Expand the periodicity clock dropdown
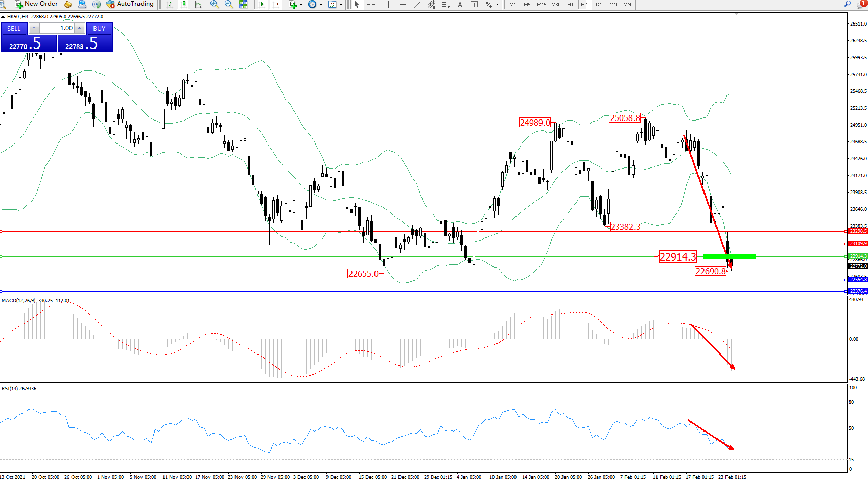The width and height of the screenshot is (868, 479). pyautogui.click(x=321, y=4)
